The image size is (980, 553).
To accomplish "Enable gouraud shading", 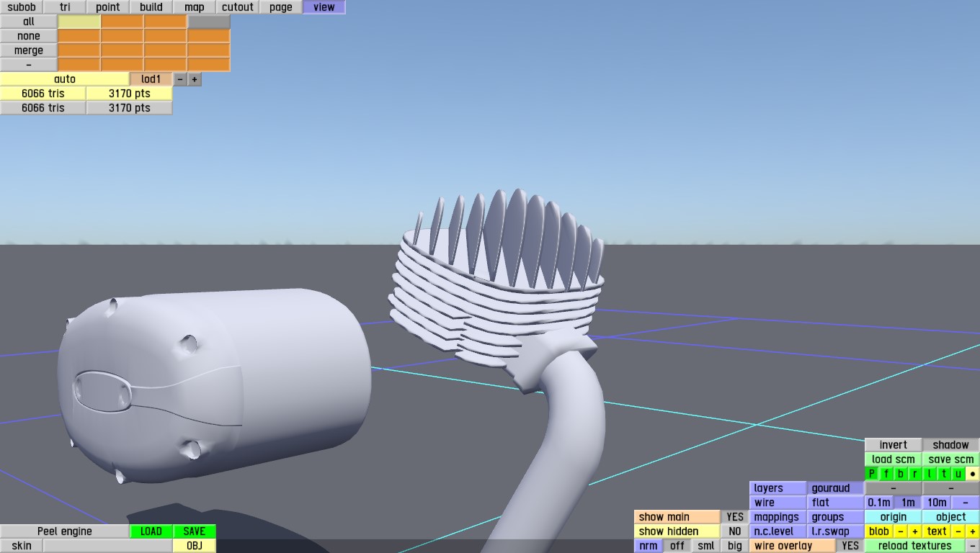I will click(836, 488).
